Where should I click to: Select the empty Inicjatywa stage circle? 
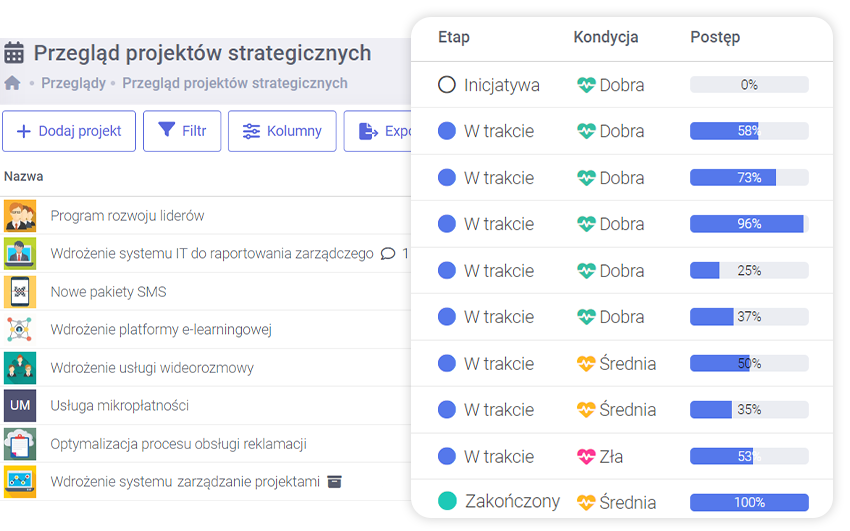tap(447, 85)
